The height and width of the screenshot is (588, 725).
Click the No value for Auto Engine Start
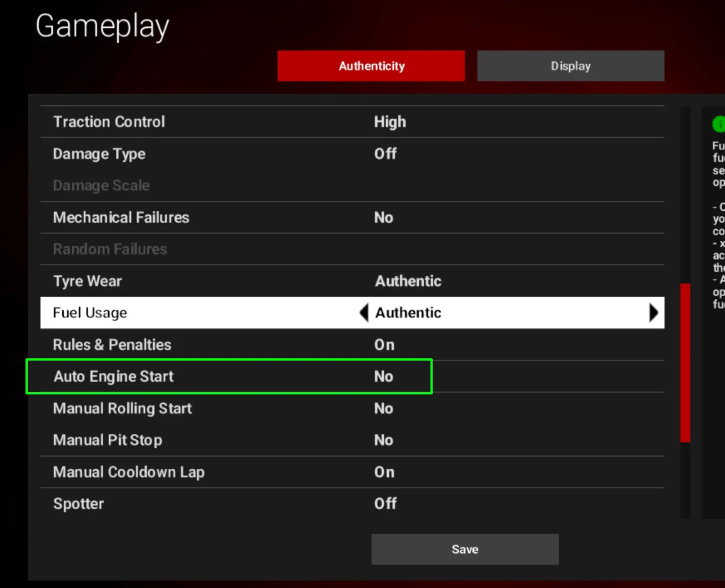384,377
